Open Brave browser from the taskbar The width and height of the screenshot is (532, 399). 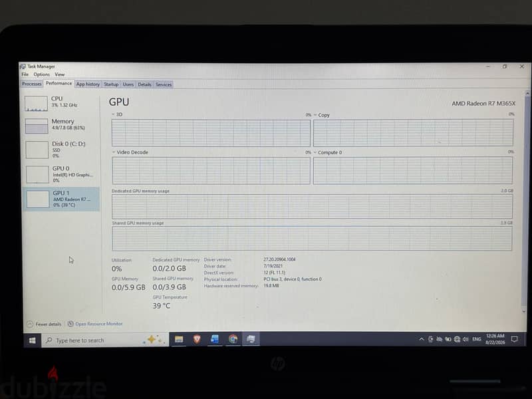[197, 339]
